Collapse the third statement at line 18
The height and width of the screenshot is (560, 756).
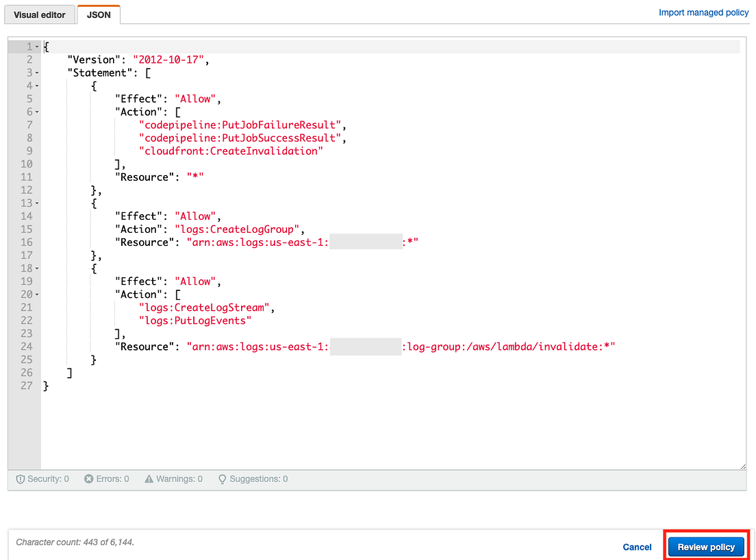[36, 268]
